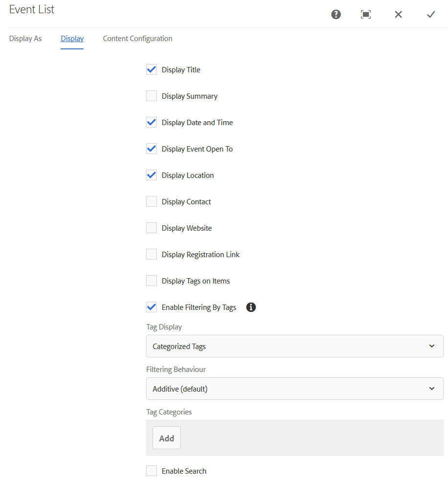Check the Display Website option
This screenshot has width=448, height=481.
[151, 228]
